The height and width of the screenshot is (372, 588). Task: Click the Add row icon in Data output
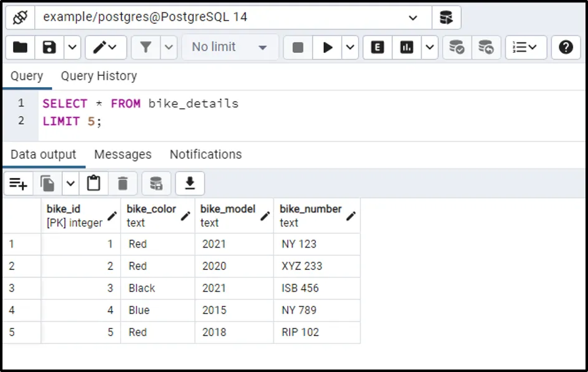pyautogui.click(x=18, y=184)
